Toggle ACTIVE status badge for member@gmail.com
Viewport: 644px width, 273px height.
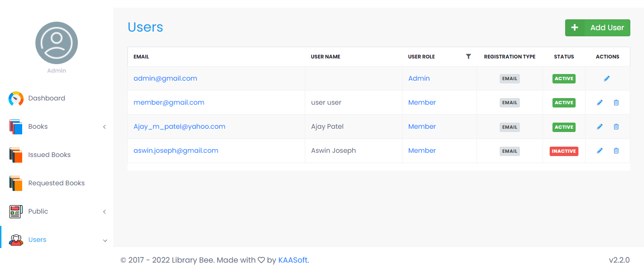click(x=564, y=103)
